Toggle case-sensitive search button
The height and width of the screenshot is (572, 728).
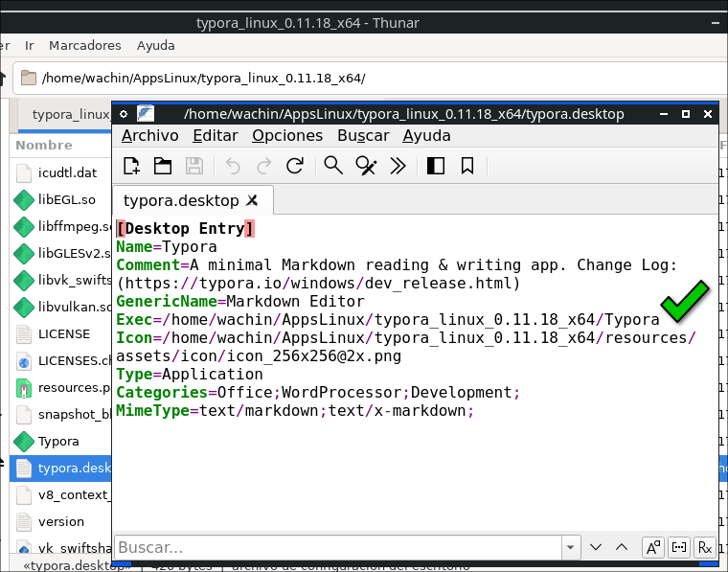(653, 547)
